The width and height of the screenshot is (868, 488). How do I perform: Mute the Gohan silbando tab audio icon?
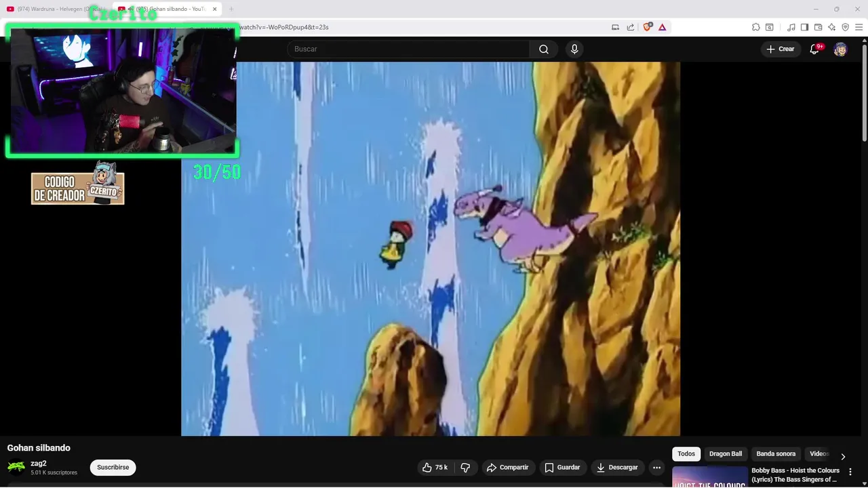tap(130, 9)
